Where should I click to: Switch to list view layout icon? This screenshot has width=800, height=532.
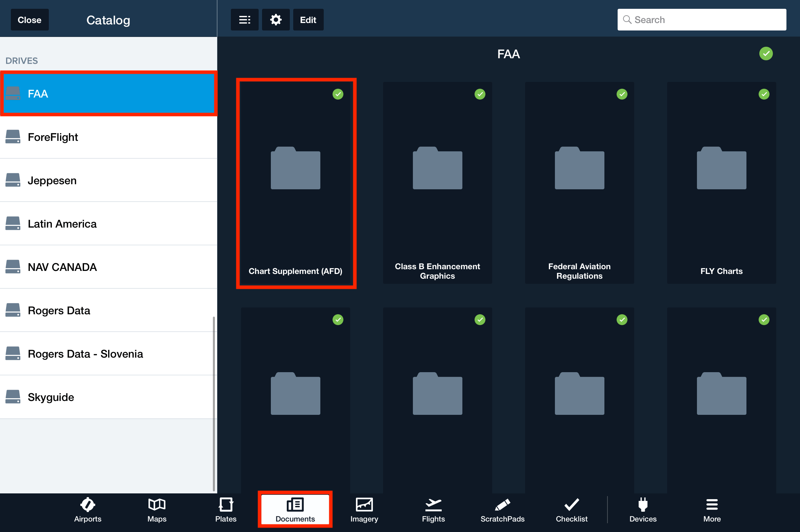(x=244, y=20)
